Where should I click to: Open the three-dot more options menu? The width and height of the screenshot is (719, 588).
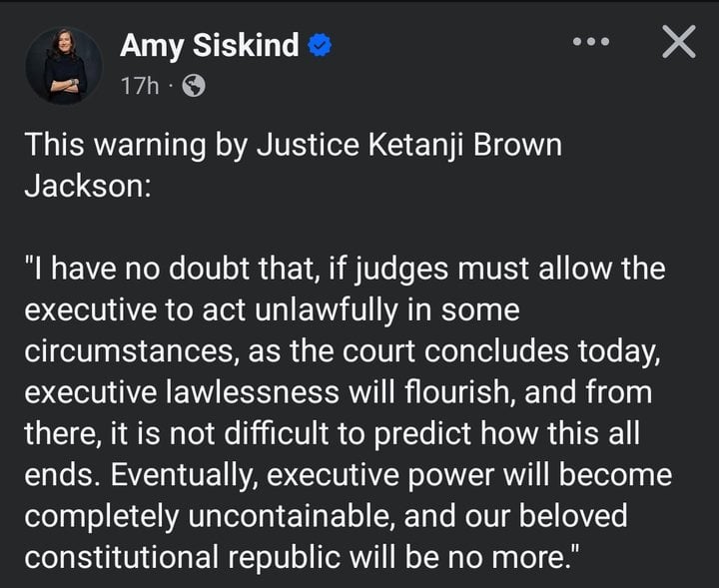click(x=591, y=42)
